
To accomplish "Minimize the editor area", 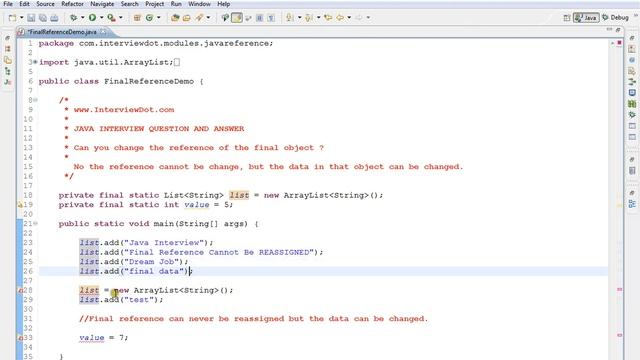I will (x=609, y=30).
